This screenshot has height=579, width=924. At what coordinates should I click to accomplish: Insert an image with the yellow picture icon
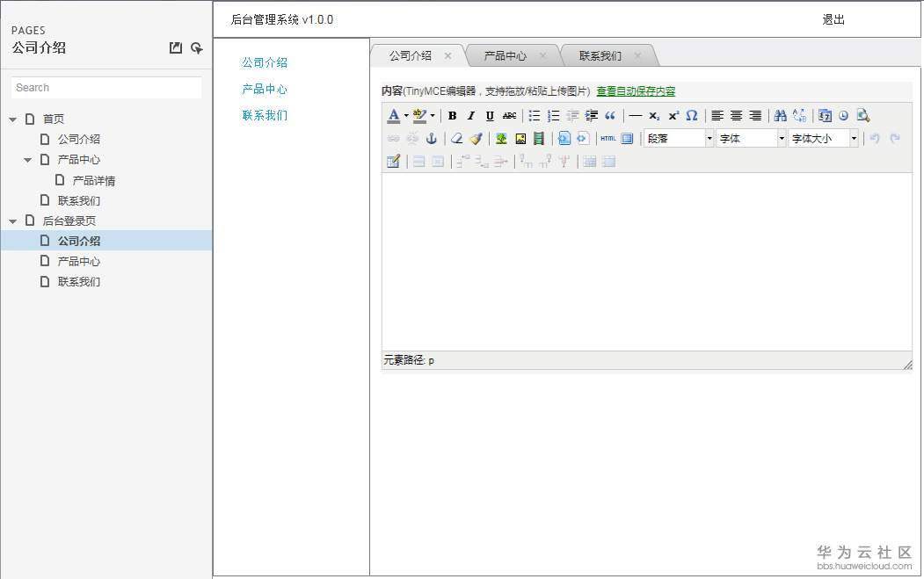click(x=520, y=139)
